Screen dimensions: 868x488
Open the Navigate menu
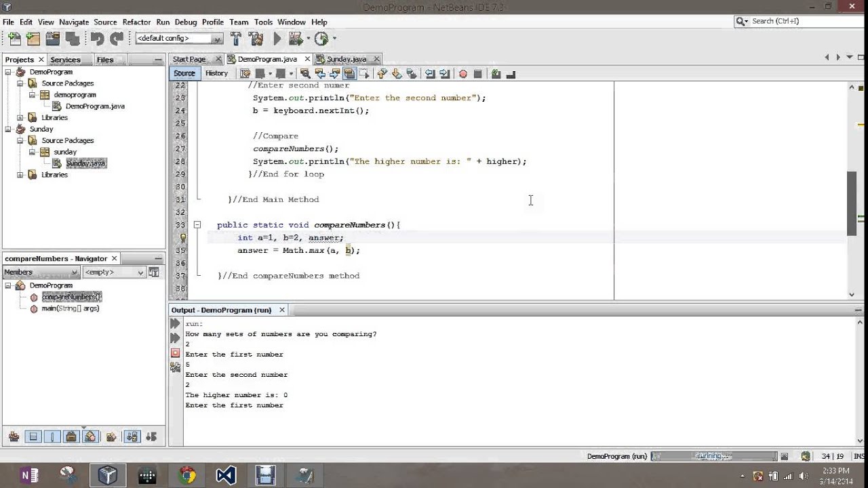click(74, 22)
